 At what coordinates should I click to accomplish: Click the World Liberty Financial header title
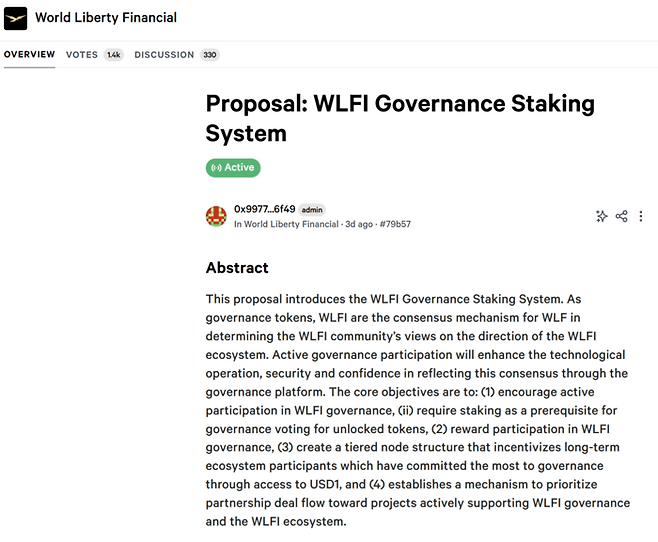[x=106, y=18]
